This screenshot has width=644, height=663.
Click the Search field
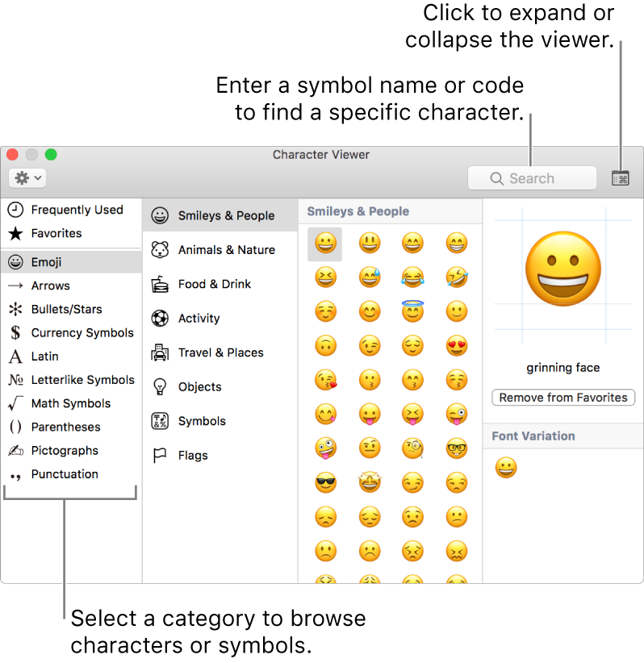coord(532,178)
